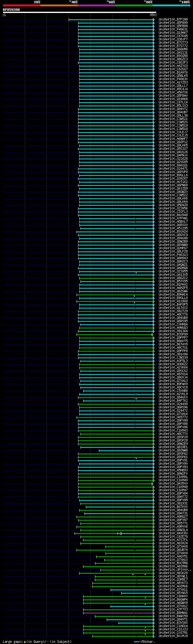Click the UniRef100_Q6IZD9 label
The image size is (193, 644).
click(x=173, y=189)
